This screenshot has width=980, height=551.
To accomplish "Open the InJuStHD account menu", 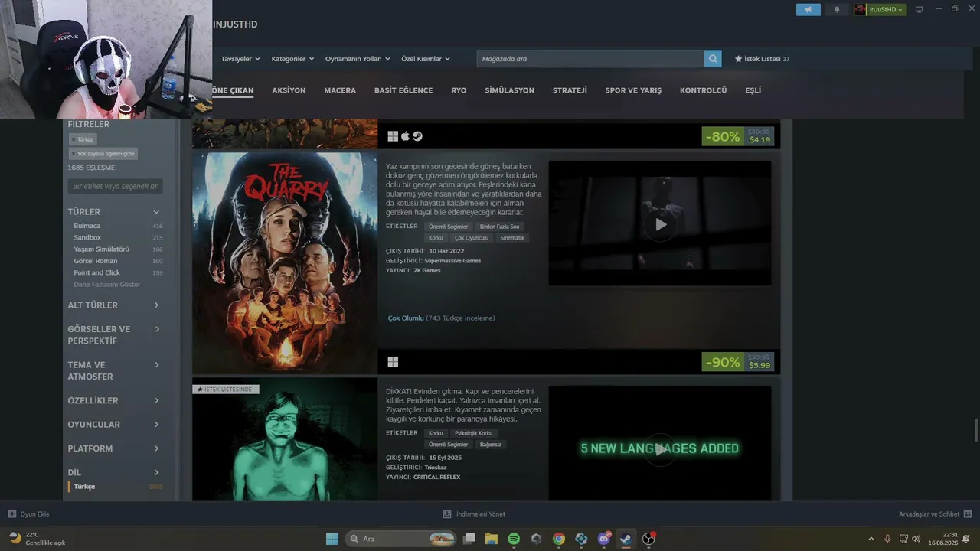I will pos(880,10).
